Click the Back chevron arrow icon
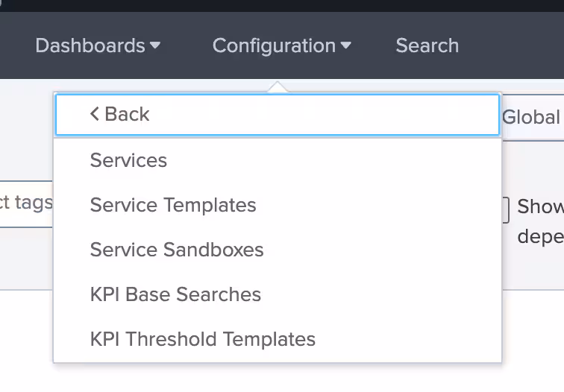Viewport: 564px width, 392px height. (94, 114)
